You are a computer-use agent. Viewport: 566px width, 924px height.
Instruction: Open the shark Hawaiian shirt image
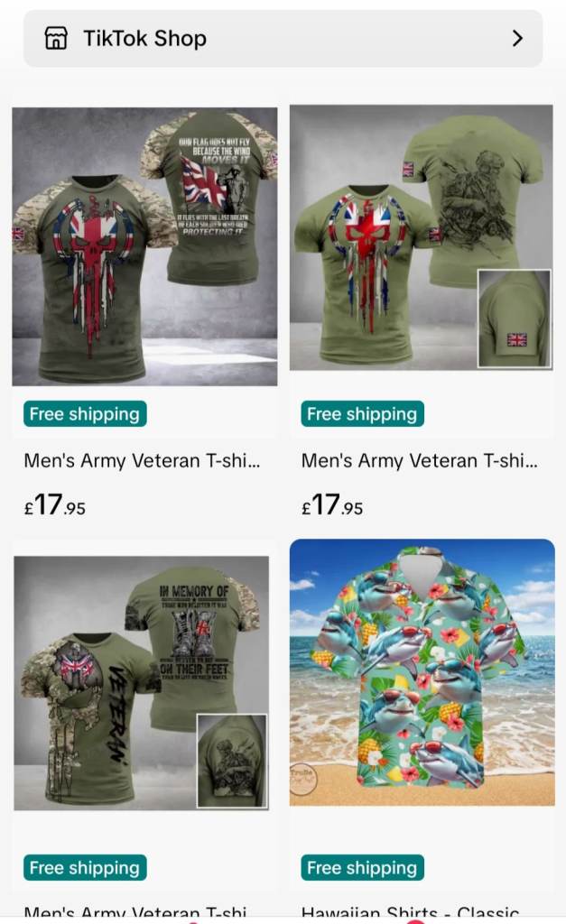[x=422, y=672]
